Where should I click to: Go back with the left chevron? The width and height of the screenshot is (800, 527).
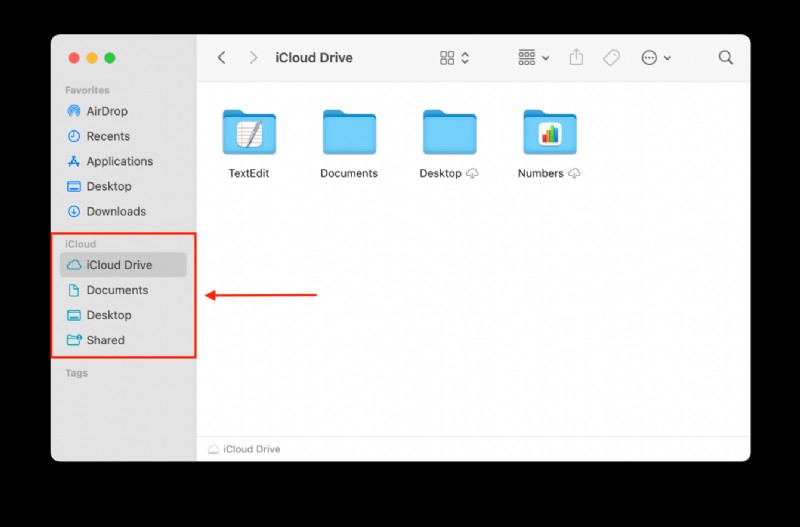tap(221, 58)
